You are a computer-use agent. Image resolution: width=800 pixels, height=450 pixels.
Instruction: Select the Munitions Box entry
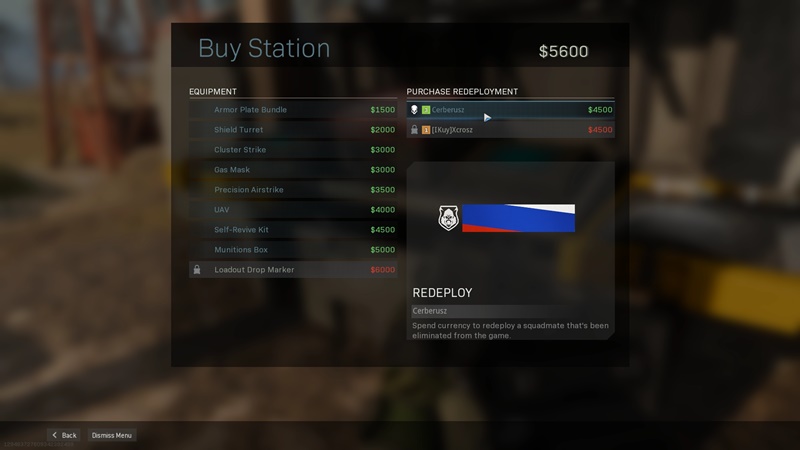pos(293,249)
